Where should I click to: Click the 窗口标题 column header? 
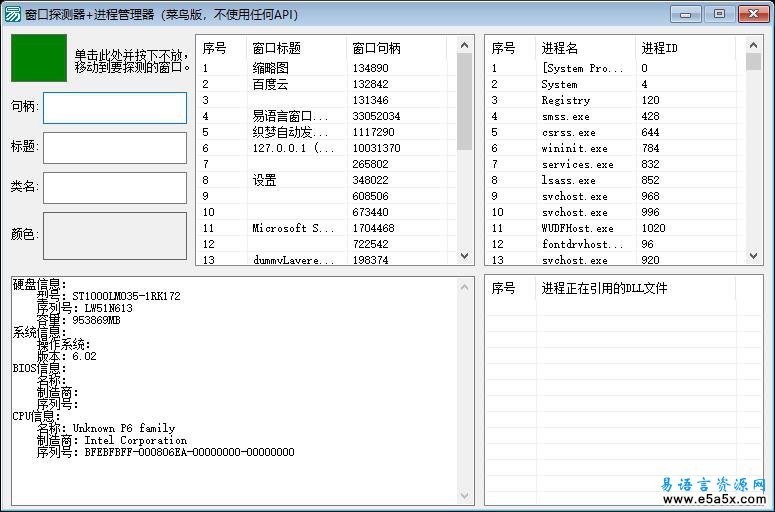(296, 48)
